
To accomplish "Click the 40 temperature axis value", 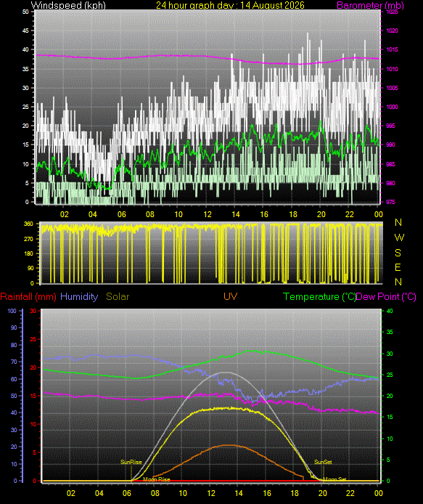I will pos(390,311).
